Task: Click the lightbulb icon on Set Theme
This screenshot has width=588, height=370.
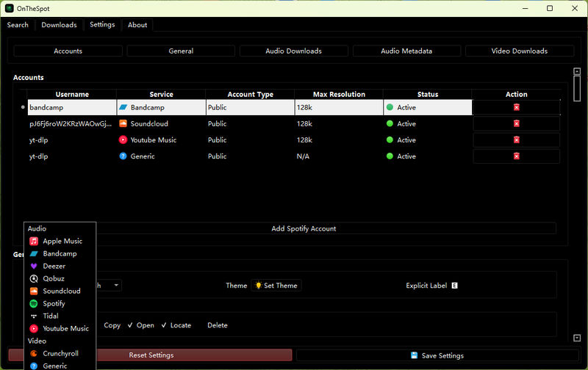Action: point(258,286)
